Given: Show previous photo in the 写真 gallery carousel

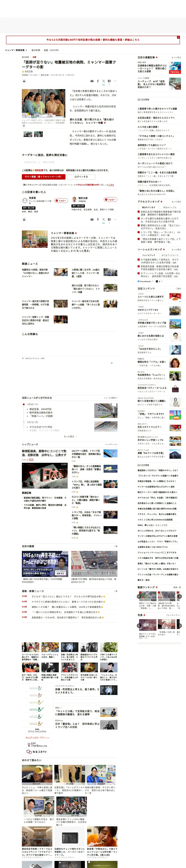Looking at the screenshot, I should [x=139, y=625].
